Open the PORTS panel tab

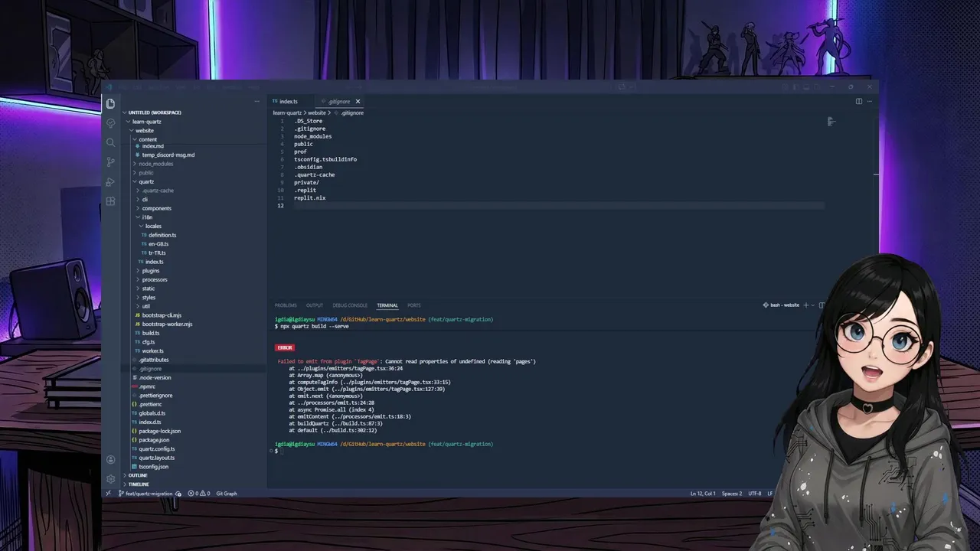[414, 305]
